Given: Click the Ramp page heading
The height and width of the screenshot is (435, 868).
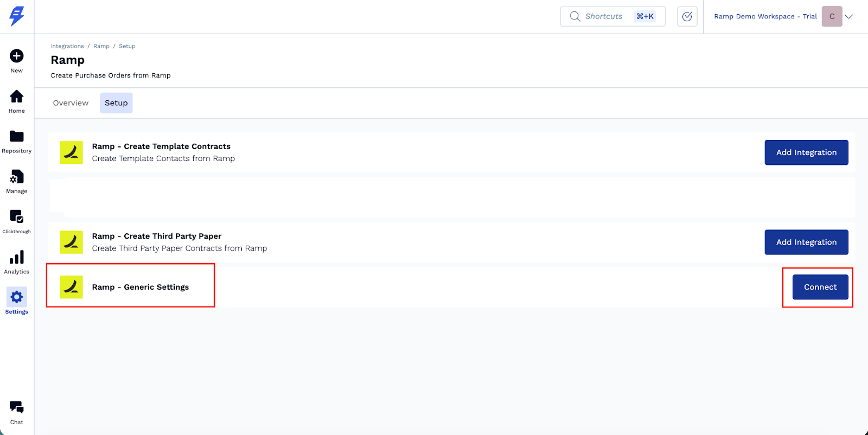Looking at the screenshot, I should pyautogui.click(x=68, y=60).
